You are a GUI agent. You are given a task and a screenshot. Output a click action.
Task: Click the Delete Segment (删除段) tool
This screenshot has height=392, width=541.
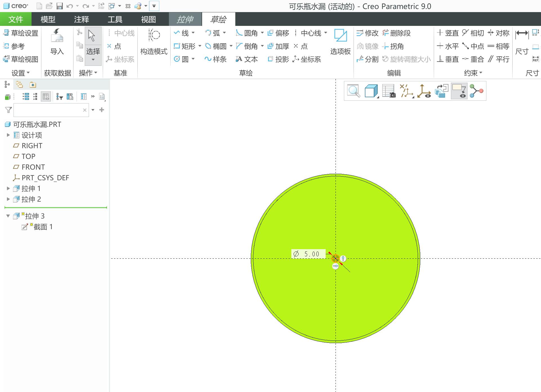pos(396,33)
